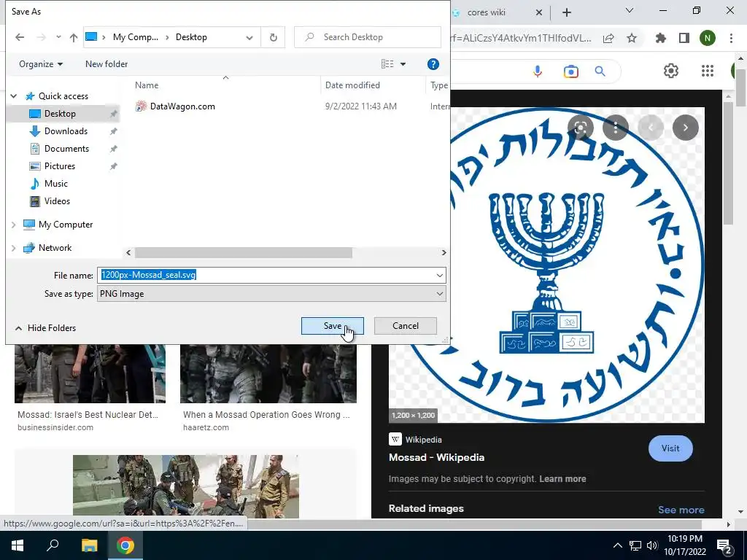Open File Explorer from taskbar
This screenshot has width=747, height=560.
(x=89, y=545)
